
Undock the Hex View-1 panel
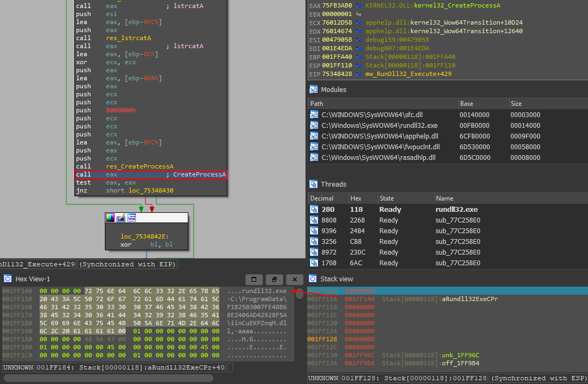pos(274,279)
